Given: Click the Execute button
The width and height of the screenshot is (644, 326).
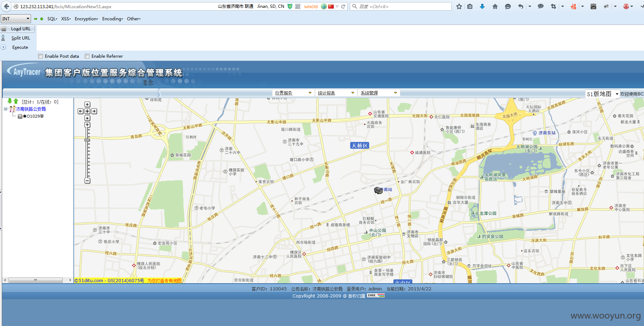Looking at the screenshot, I should [x=17, y=47].
